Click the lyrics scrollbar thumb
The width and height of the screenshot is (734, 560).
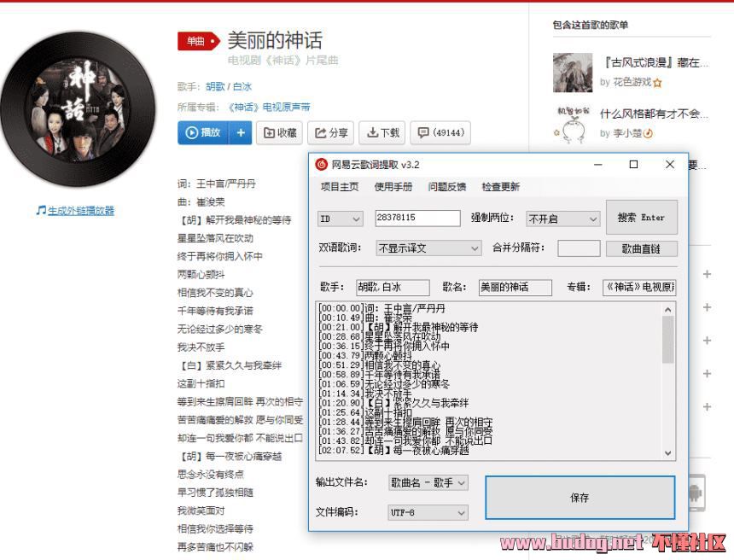click(x=668, y=340)
